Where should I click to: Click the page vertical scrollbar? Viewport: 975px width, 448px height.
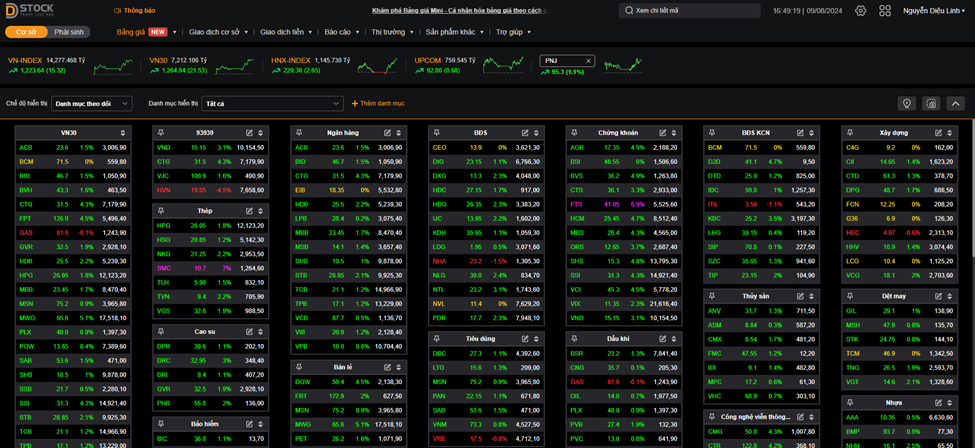pos(973,187)
